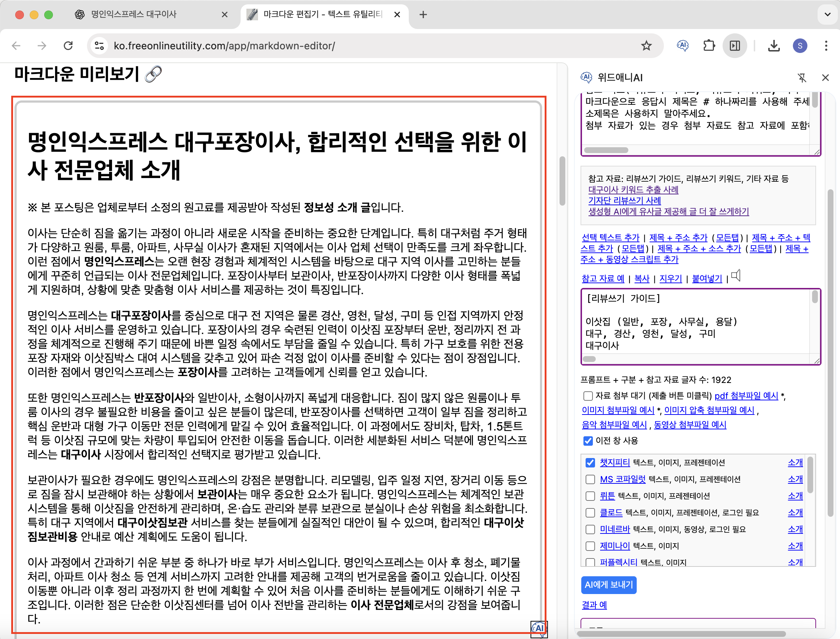Viewport: 840px width, 639px height.
Task: Click the link chain icon beside 마크다운 미리보기
Action: [154, 74]
